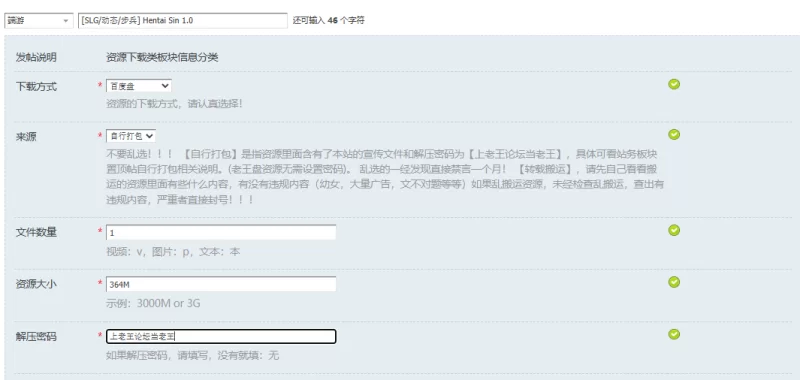The image size is (800, 380).
Task: Click the 资源大小 field with 364M
Action: 221,285
